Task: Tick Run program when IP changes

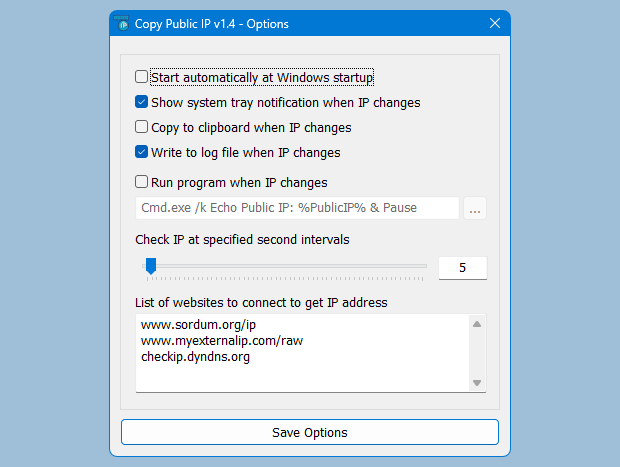Action: point(142,182)
